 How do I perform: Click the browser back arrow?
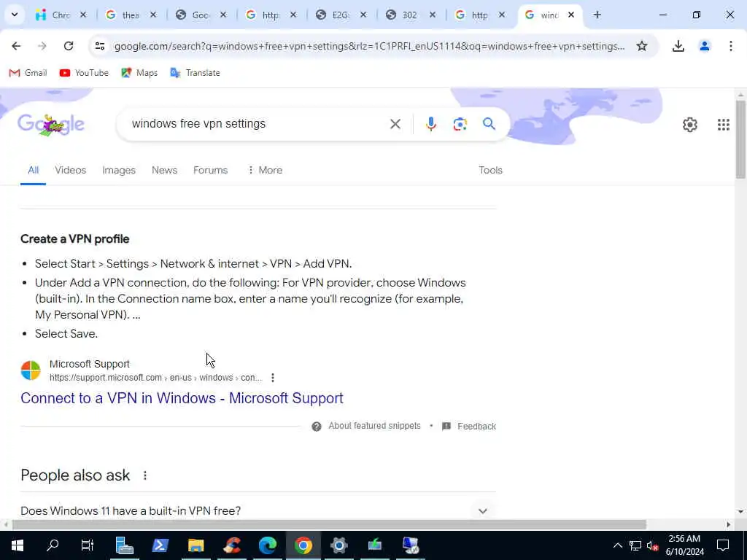(16, 46)
